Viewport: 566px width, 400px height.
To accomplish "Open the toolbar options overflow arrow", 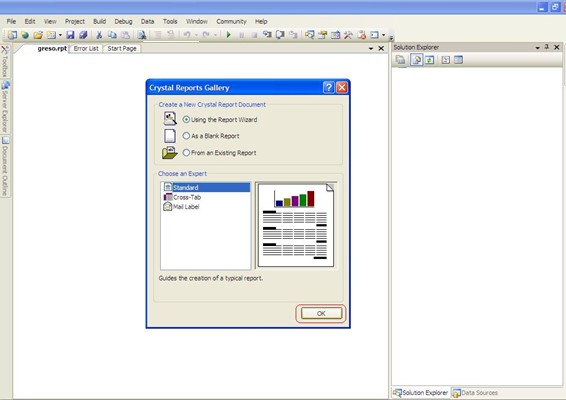I will [x=391, y=38].
